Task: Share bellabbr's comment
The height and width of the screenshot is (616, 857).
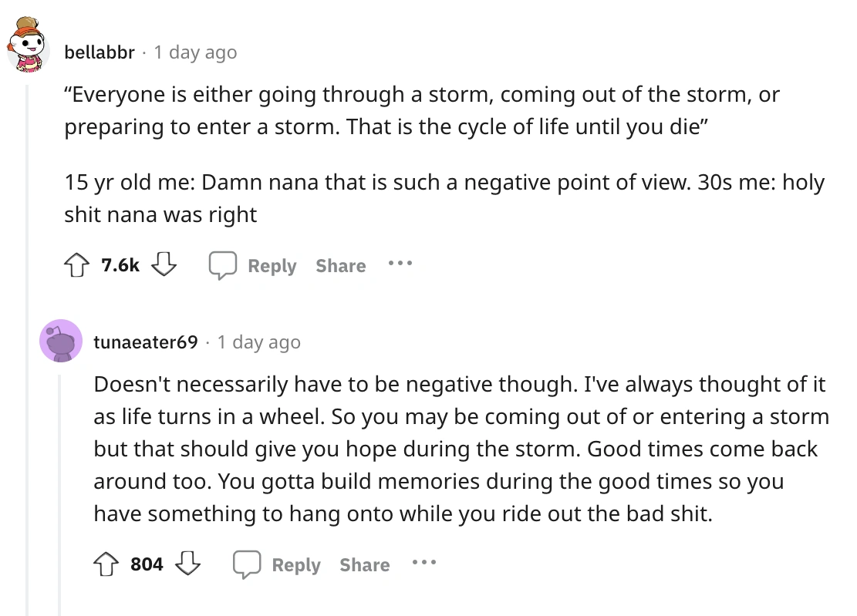Action: pos(340,266)
